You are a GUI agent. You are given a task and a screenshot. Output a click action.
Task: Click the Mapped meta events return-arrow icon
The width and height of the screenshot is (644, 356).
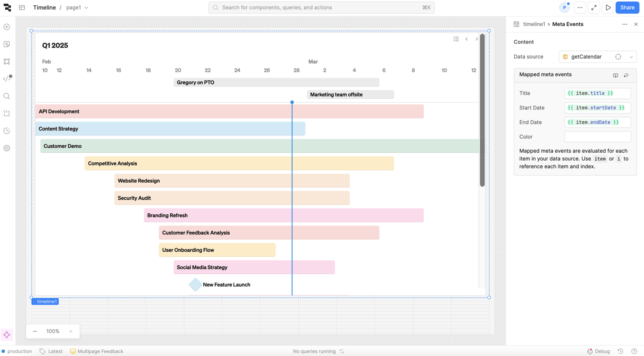(x=626, y=75)
